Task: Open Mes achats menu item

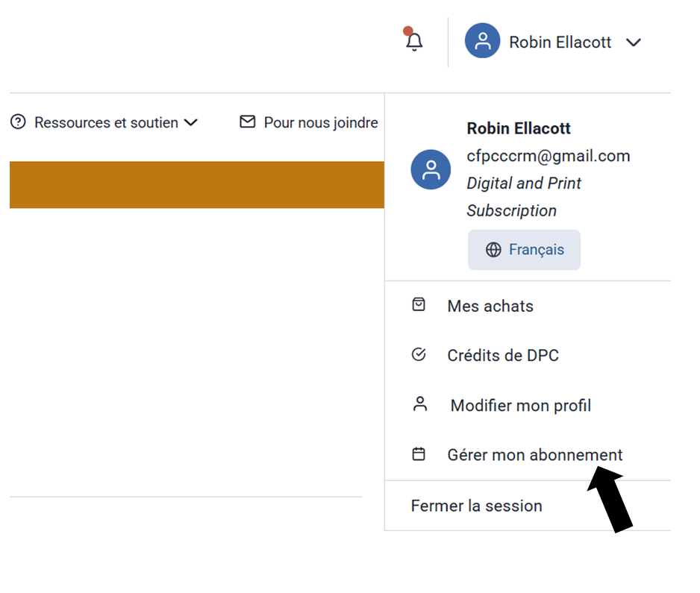Action: point(490,306)
